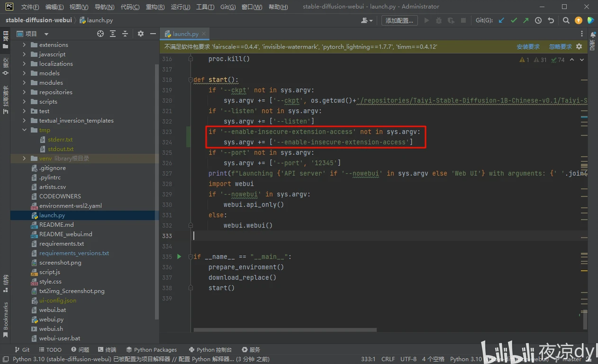Open Bookmarks side tool window
598x364 pixels.
click(6, 319)
